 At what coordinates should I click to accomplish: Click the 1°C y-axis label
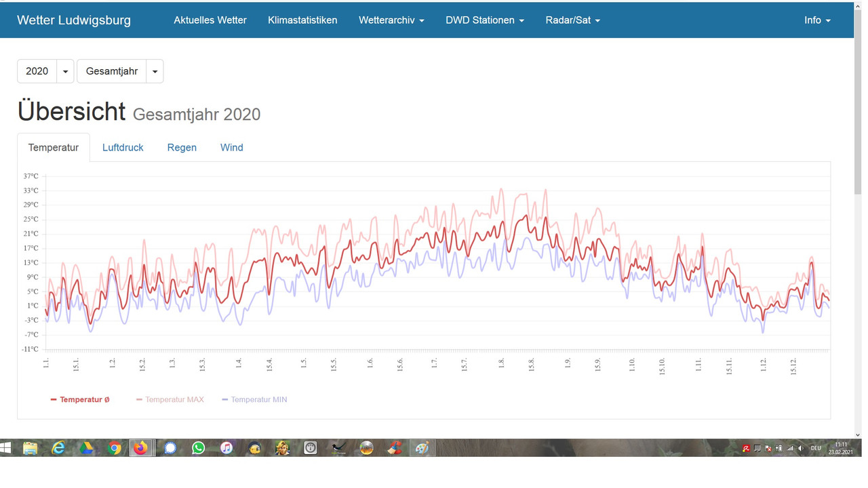click(x=33, y=306)
